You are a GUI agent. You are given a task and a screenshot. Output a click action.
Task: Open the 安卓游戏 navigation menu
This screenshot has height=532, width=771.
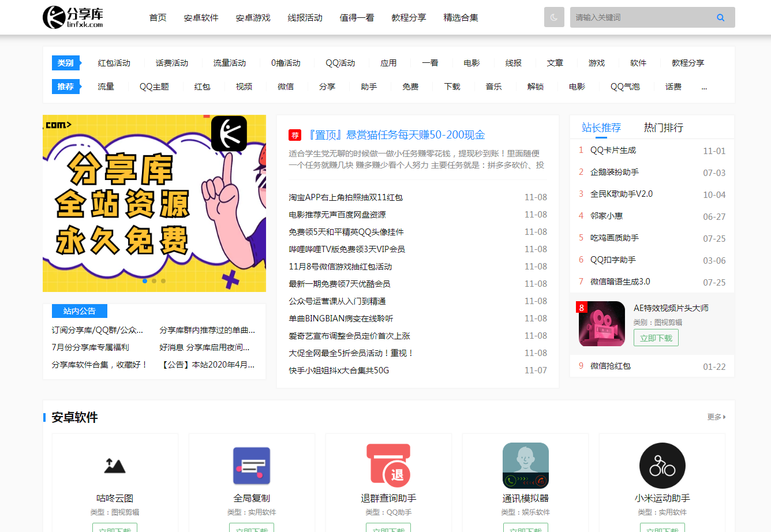pyautogui.click(x=253, y=18)
